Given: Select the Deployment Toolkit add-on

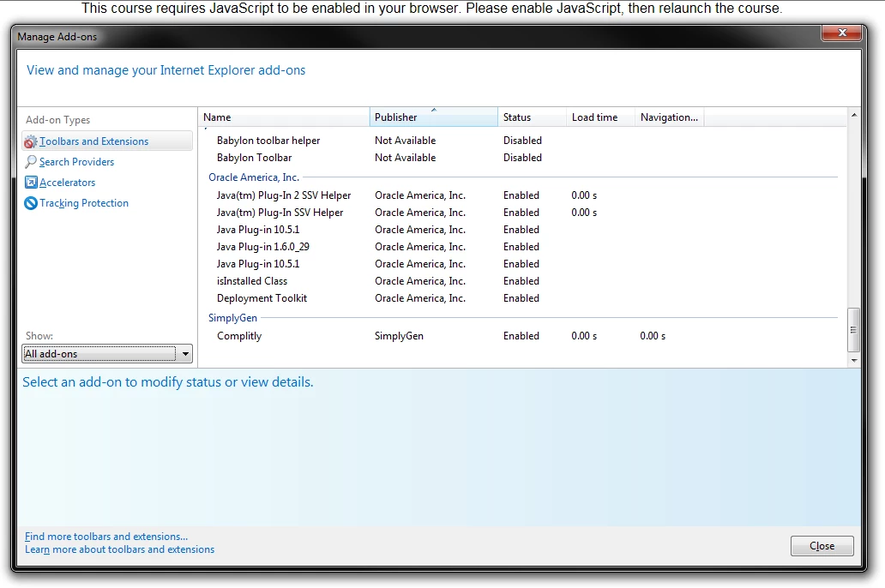Looking at the screenshot, I should pyautogui.click(x=522, y=298).
